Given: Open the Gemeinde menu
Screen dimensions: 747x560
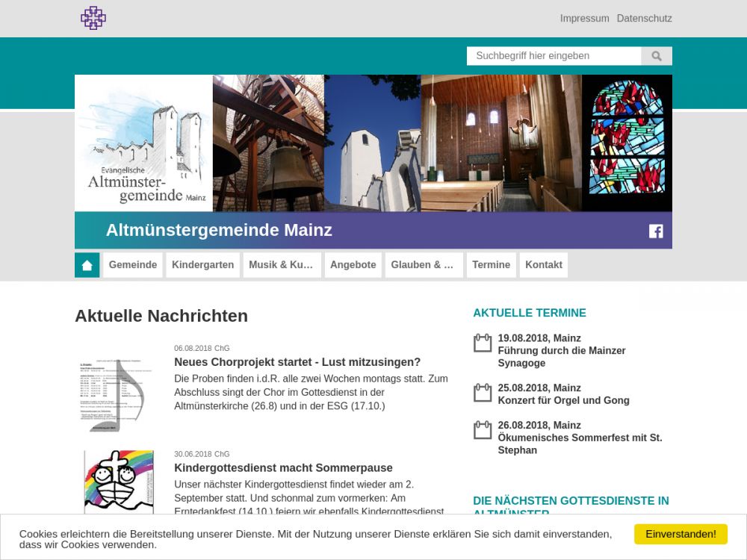Looking at the screenshot, I should coord(133,265).
